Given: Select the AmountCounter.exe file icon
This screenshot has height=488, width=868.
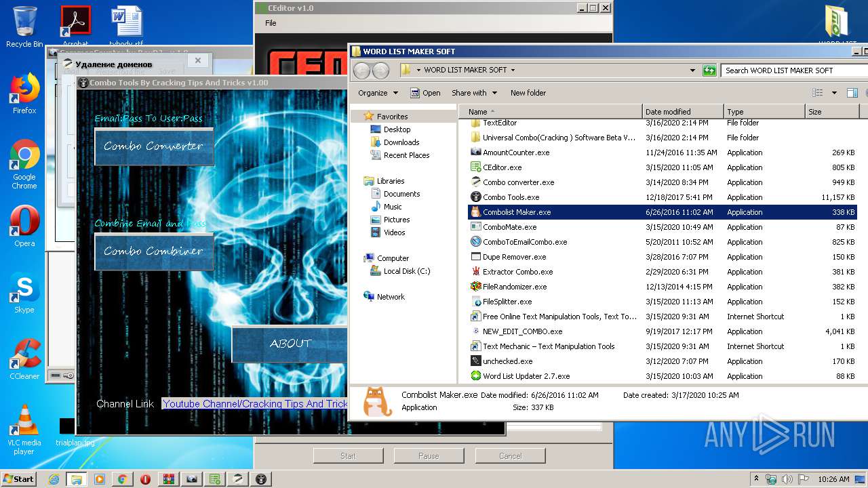Looking at the screenshot, I should pos(475,152).
